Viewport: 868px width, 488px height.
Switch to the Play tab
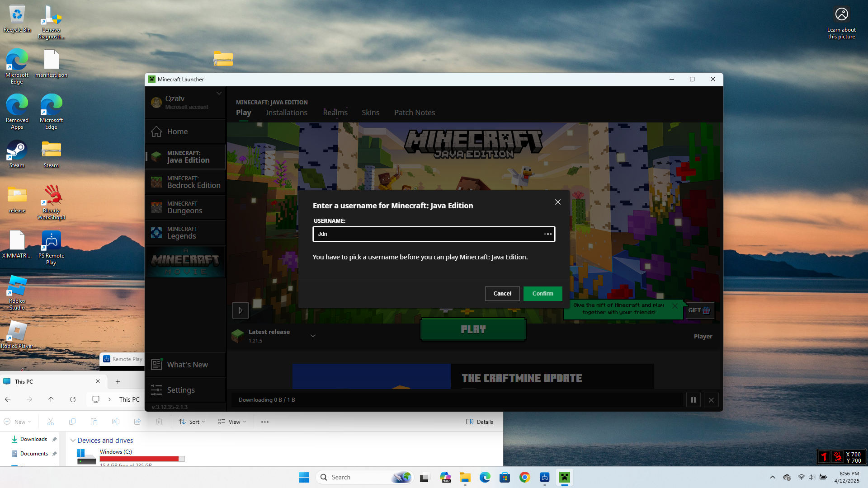(244, 113)
